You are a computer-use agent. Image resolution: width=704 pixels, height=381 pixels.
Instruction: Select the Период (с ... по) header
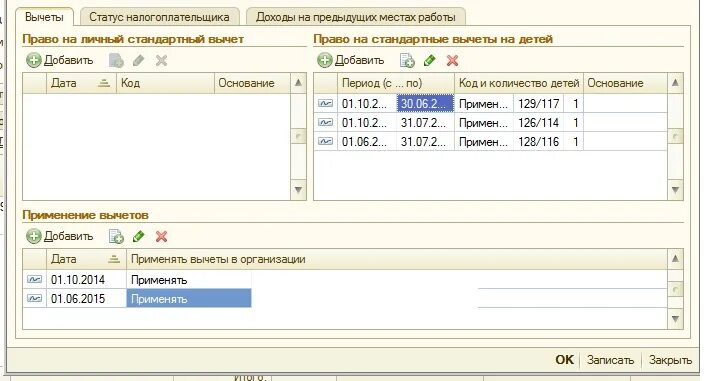pos(396,83)
